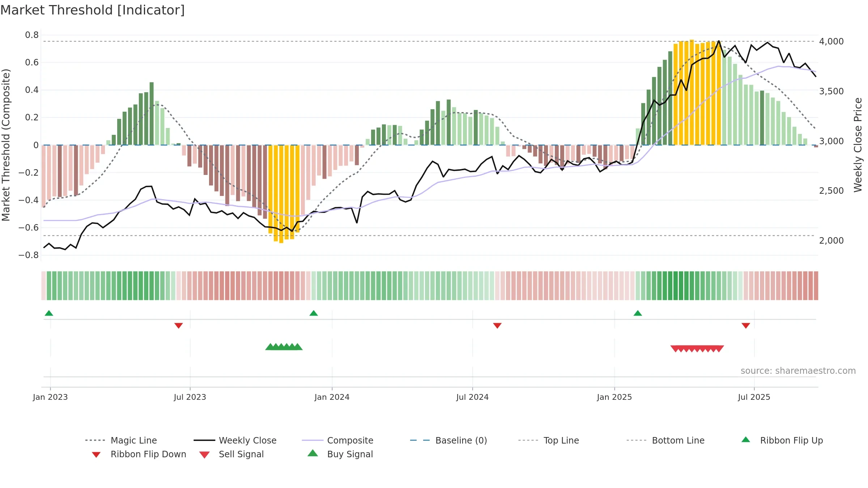Click the Ribbon Flip Up marker at January 2023
Image resolution: width=868 pixels, height=488 pixels.
[49, 313]
